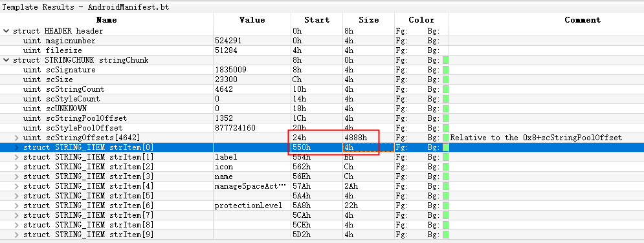Collapse the struct HEADER header node
Image resolution: width=644 pixels, height=243 pixels.
pos(6,31)
